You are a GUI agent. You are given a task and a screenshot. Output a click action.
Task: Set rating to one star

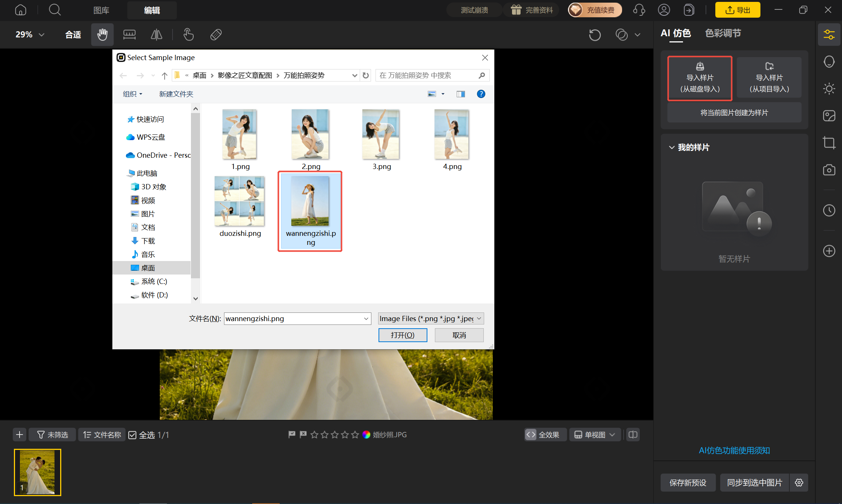point(314,435)
